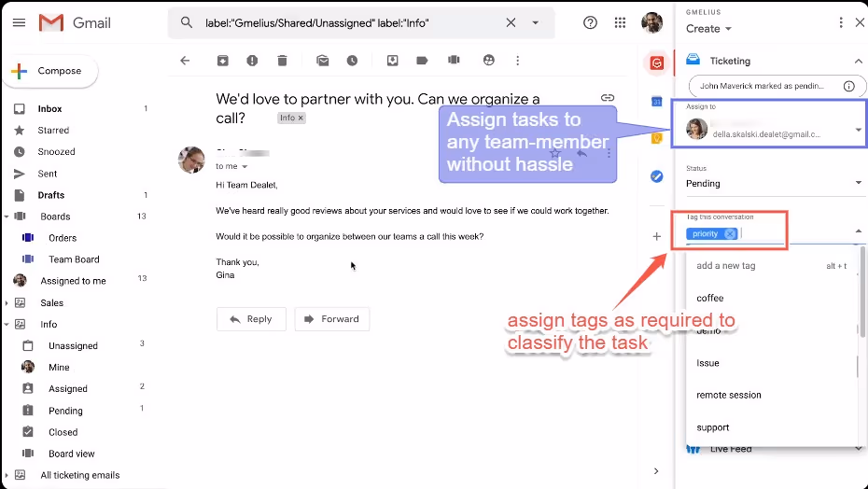This screenshot has height=489, width=868.
Task: Archive this conversation
Action: tap(222, 61)
